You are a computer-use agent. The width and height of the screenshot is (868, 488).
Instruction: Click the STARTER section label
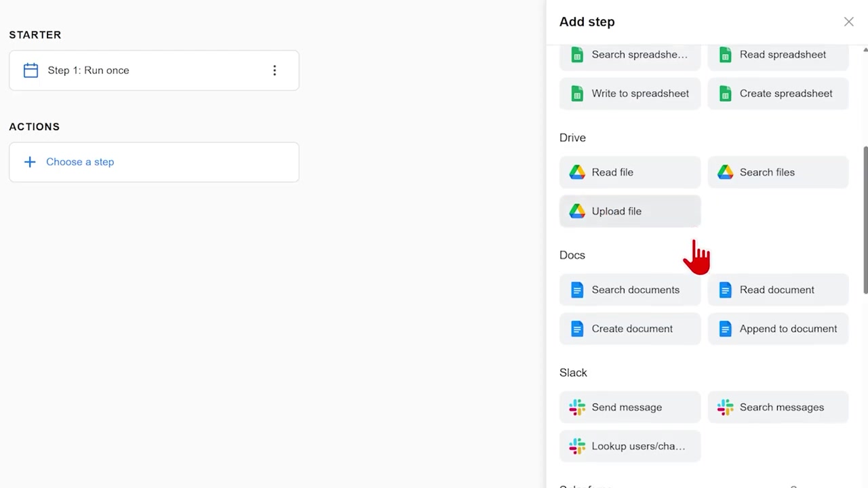(x=35, y=35)
